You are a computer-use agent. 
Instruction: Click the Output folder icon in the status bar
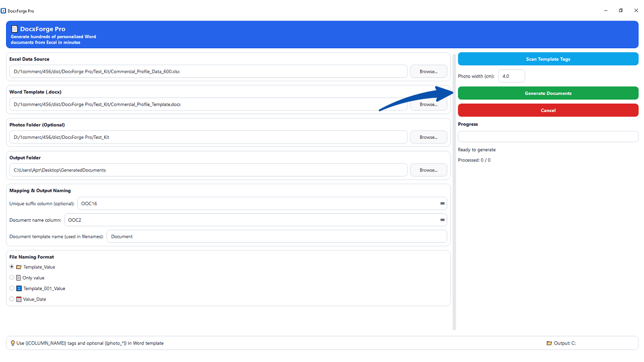coord(548,343)
